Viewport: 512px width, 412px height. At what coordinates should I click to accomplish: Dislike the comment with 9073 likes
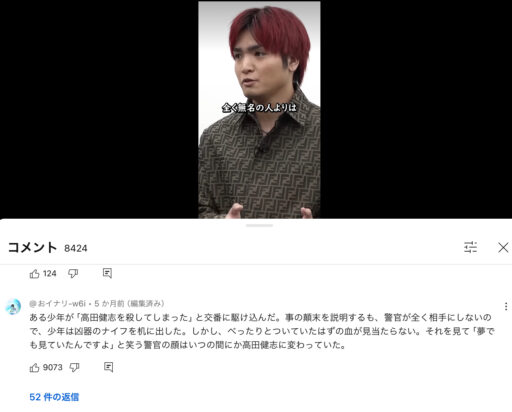(x=74, y=368)
